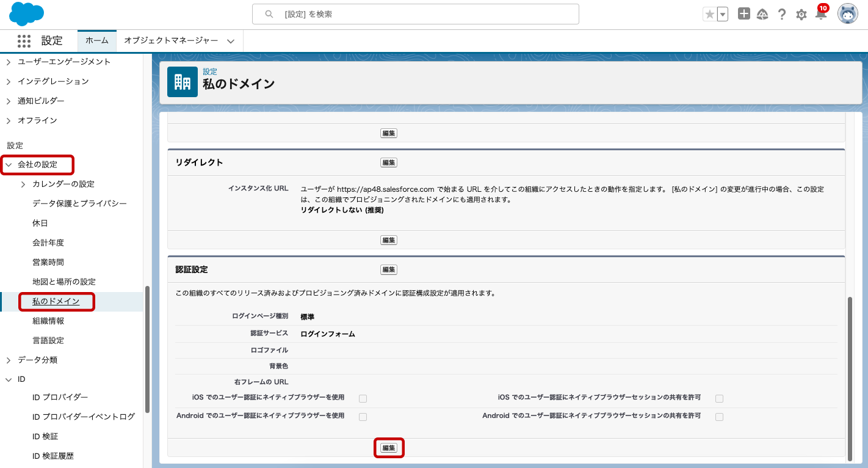This screenshot has height=468, width=868.
Task: Open the favorites list dropdown arrow
Action: tap(723, 15)
